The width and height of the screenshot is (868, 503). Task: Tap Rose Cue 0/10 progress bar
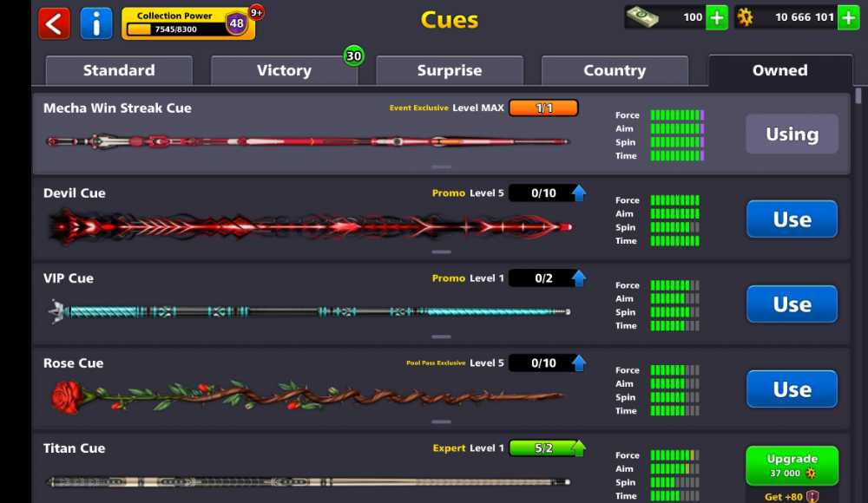[543, 363]
